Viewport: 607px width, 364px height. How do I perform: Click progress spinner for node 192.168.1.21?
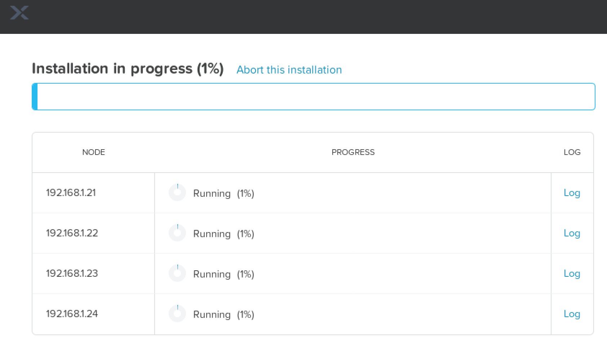177,193
